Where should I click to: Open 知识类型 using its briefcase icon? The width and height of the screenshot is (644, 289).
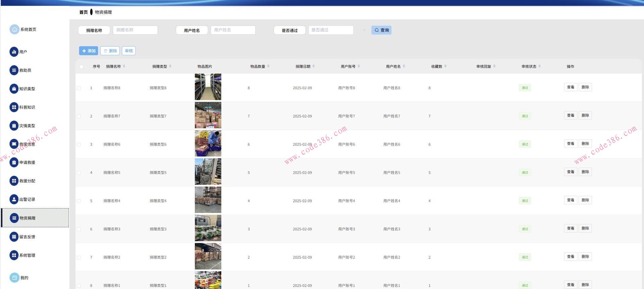click(14, 89)
